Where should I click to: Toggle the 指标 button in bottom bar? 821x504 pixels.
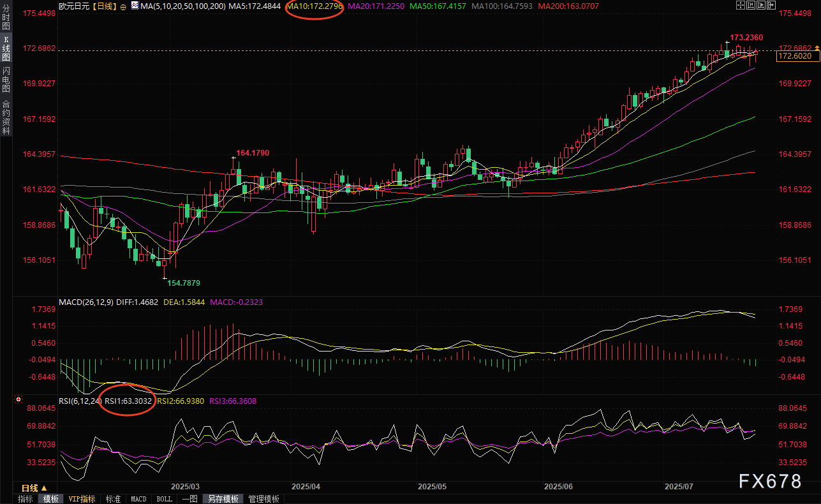[26, 499]
